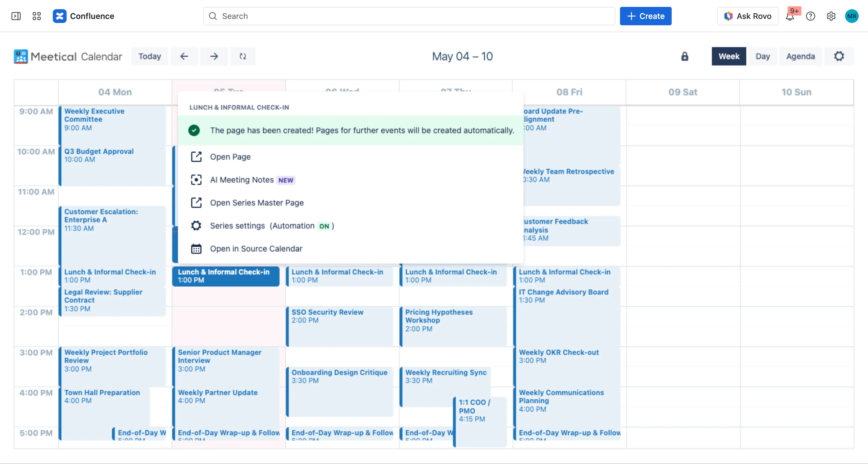Go to previous week arrow
Screen dimensions: 868x464
tap(184, 56)
